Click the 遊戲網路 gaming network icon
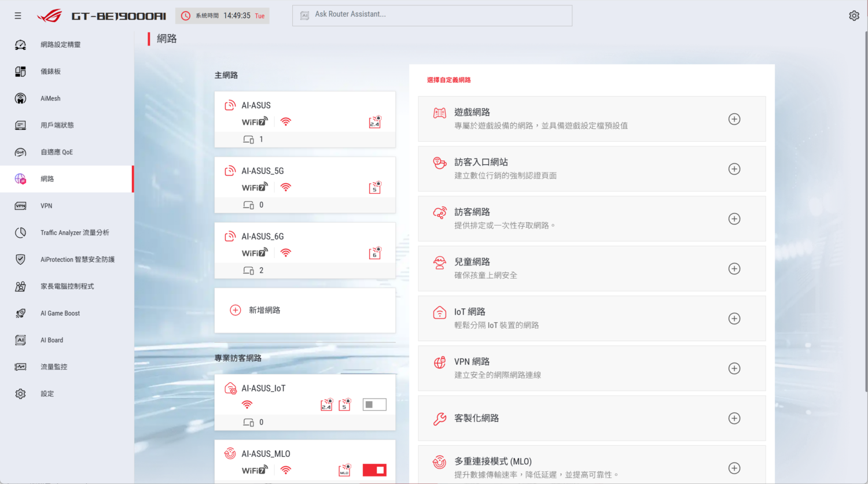This screenshot has height=484, width=868. (440, 113)
